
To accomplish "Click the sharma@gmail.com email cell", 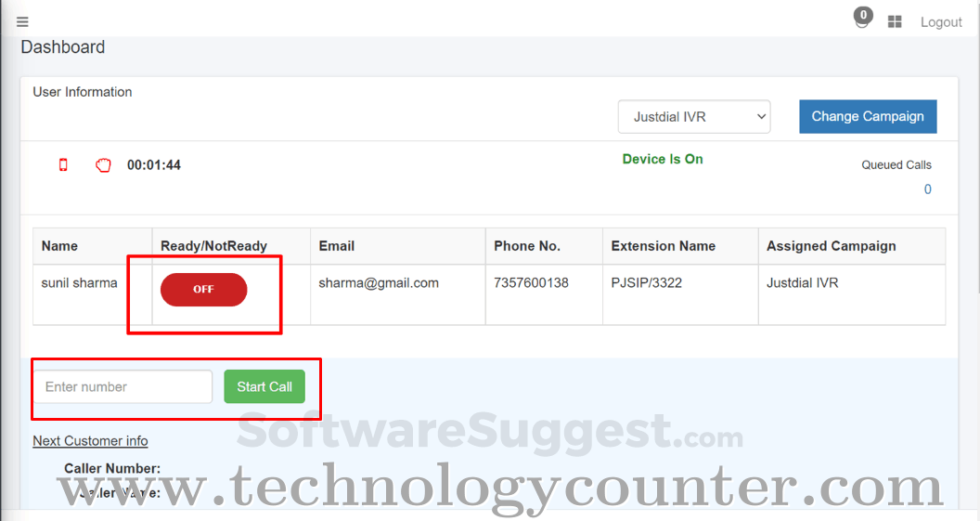I will click(x=379, y=282).
